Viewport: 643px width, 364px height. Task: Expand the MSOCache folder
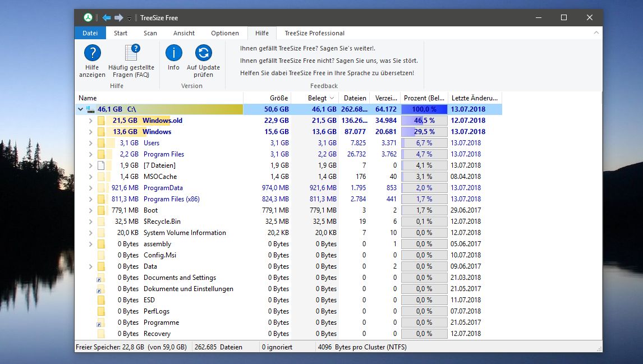(x=91, y=177)
